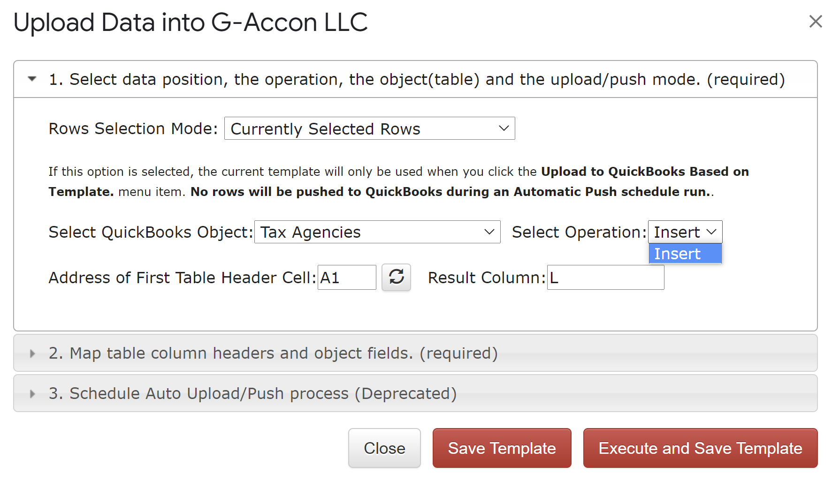This screenshot has height=504, width=832.
Task: Click the chevron on the Insert operation box
Action: pyautogui.click(x=711, y=232)
